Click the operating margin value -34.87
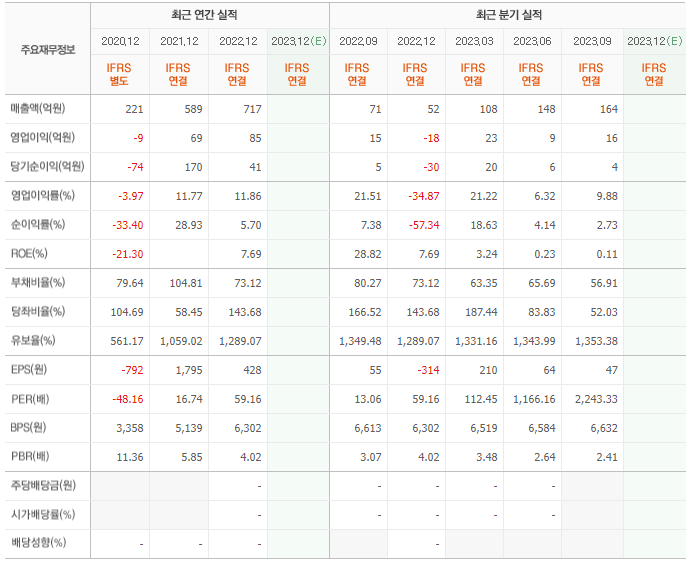Image resolution: width=693 pixels, height=564 pixels. tap(424, 196)
